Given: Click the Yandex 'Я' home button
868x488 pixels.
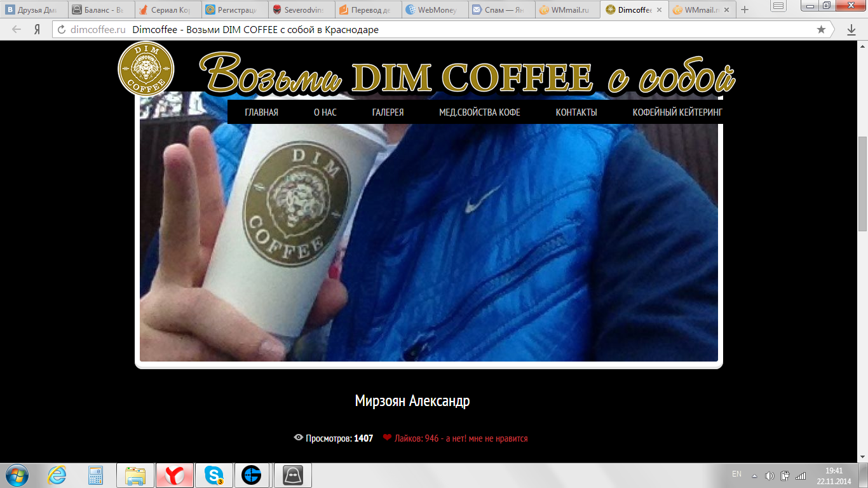Looking at the screenshot, I should [37, 29].
